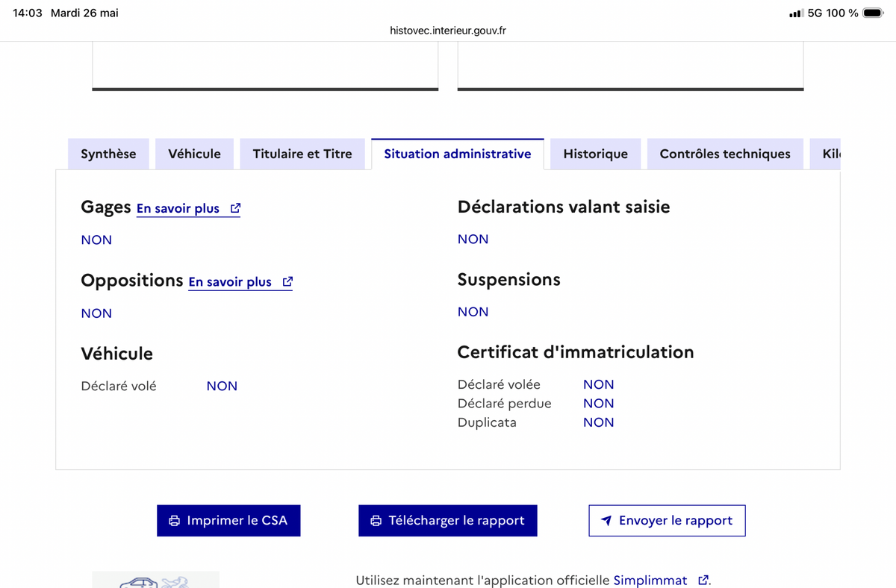Click the Envoyer le rapport button
896x588 pixels.
(x=667, y=521)
